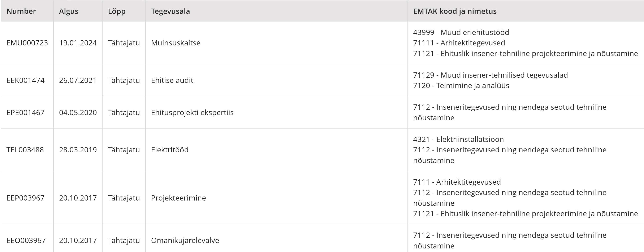Click the Lõpp column header
644x252 pixels.
pos(117,11)
